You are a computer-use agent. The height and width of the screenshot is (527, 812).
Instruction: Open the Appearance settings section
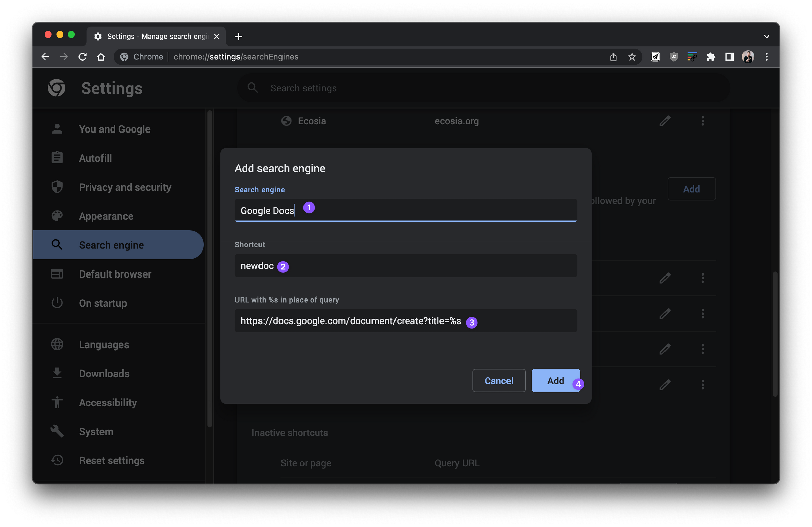tap(106, 216)
